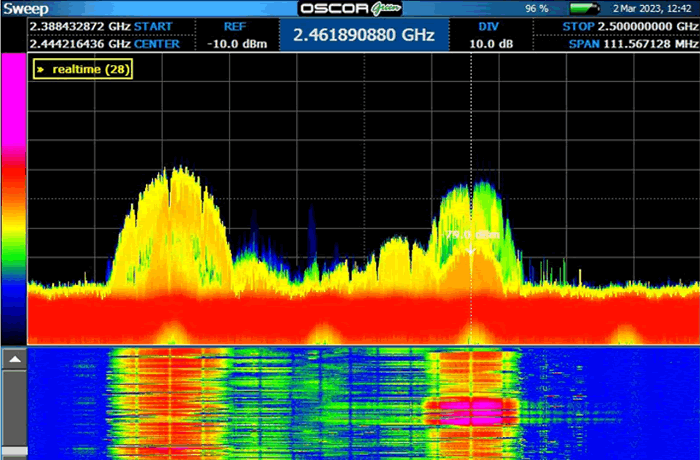Viewport: 700px width, 460px height.
Task: Click the 2.461890880 GHz cursor frequency display
Action: pyautogui.click(x=363, y=35)
